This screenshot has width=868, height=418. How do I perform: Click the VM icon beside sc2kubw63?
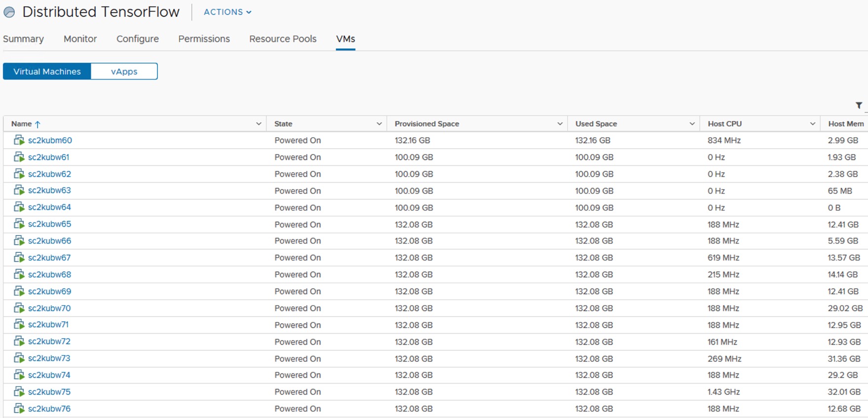pyautogui.click(x=19, y=190)
